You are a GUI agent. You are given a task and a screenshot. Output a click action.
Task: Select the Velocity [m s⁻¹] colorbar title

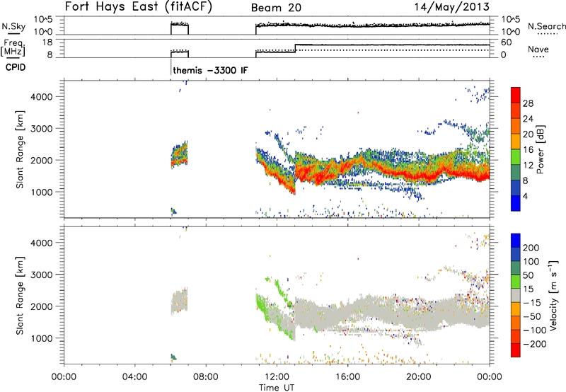[553, 295]
